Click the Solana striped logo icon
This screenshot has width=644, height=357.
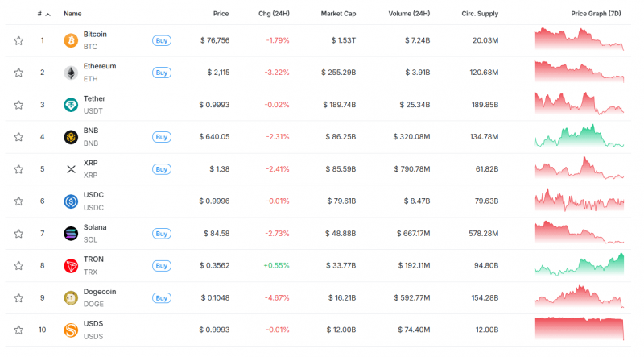[71, 234]
